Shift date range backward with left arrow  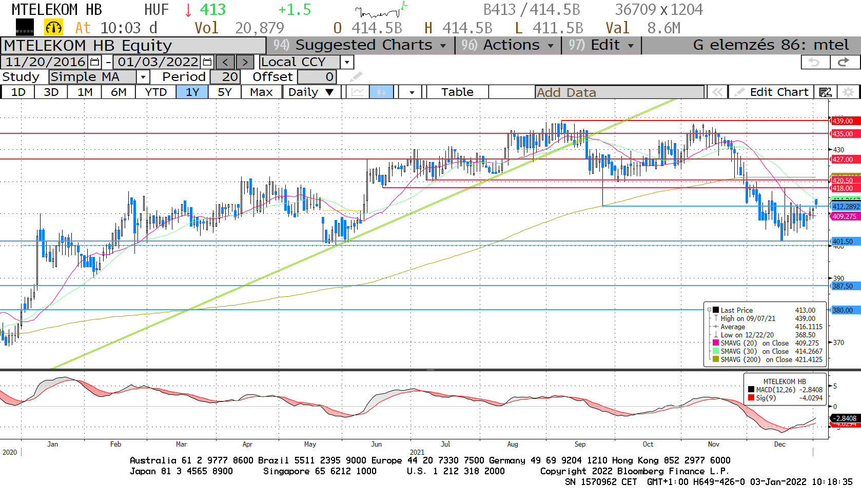225,62
